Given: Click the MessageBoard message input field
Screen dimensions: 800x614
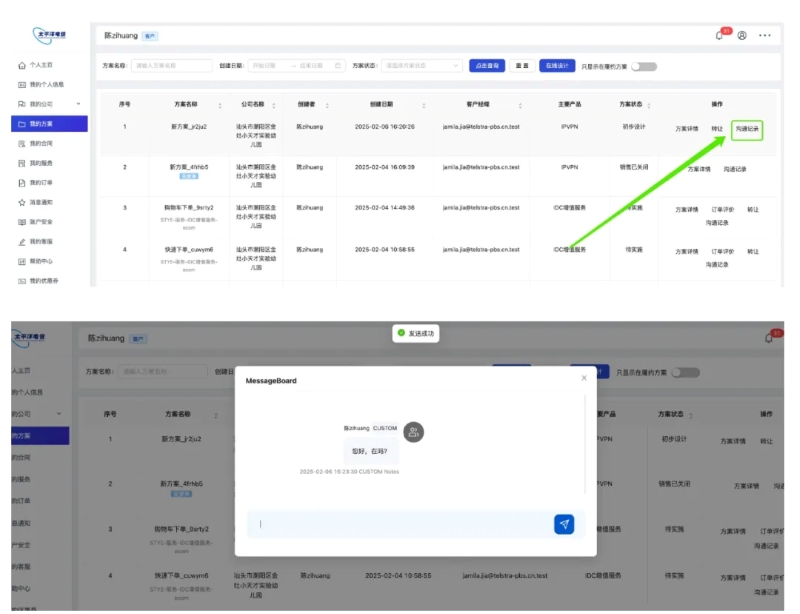Looking at the screenshot, I should click(400, 524).
